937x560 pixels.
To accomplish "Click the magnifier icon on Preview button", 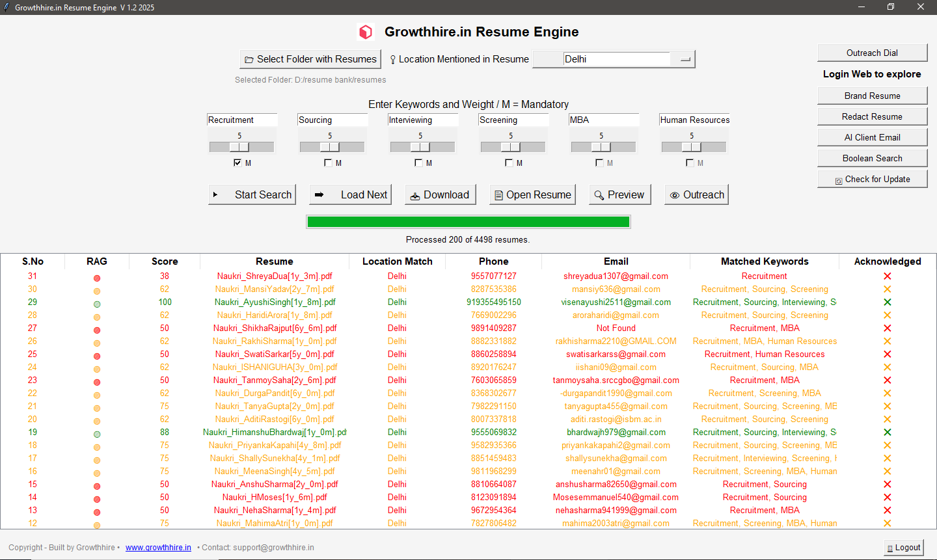I will 599,195.
